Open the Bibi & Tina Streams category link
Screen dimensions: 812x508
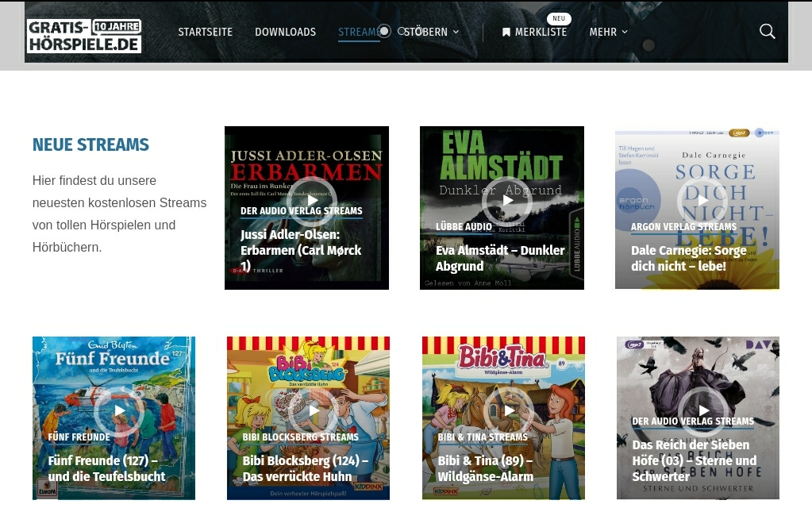[x=483, y=437]
